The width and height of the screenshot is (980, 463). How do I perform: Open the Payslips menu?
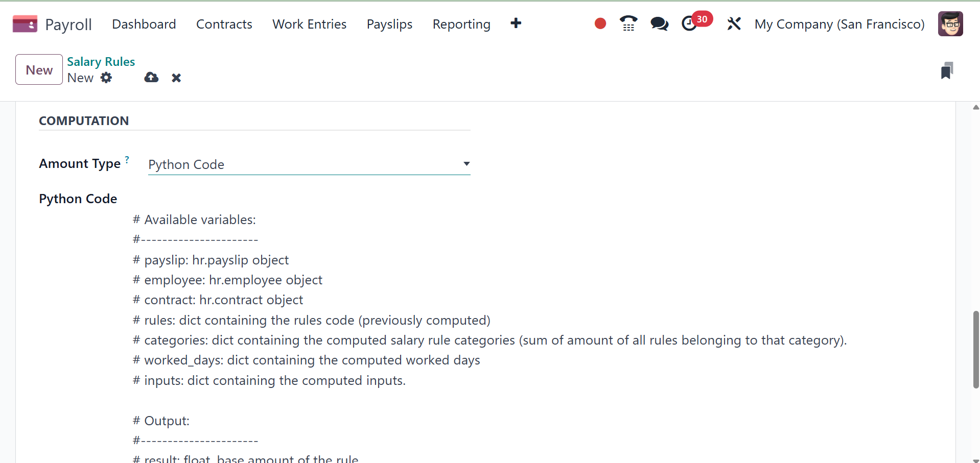pyautogui.click(x=389, y=24)
